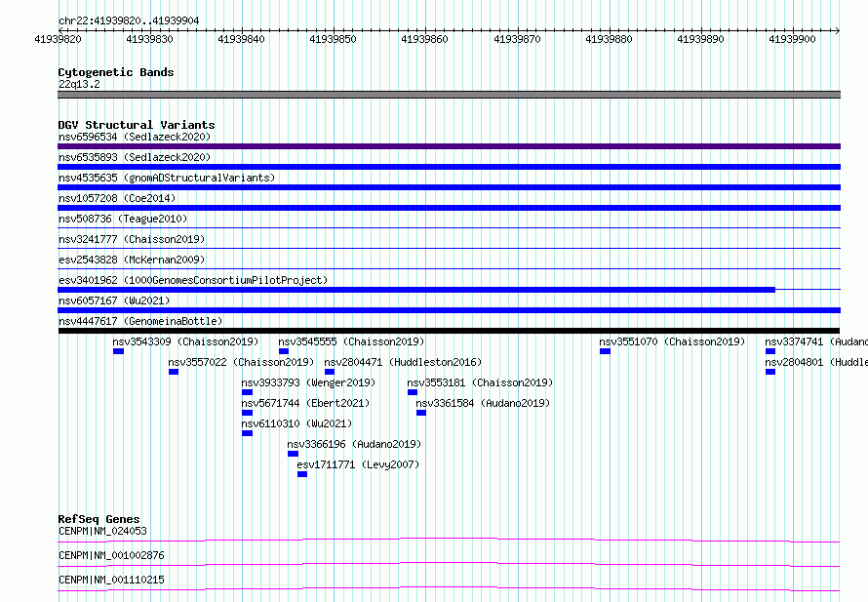868x602 pixels.
Task: Click ruler position 41939900
Action: coord(792,39)
